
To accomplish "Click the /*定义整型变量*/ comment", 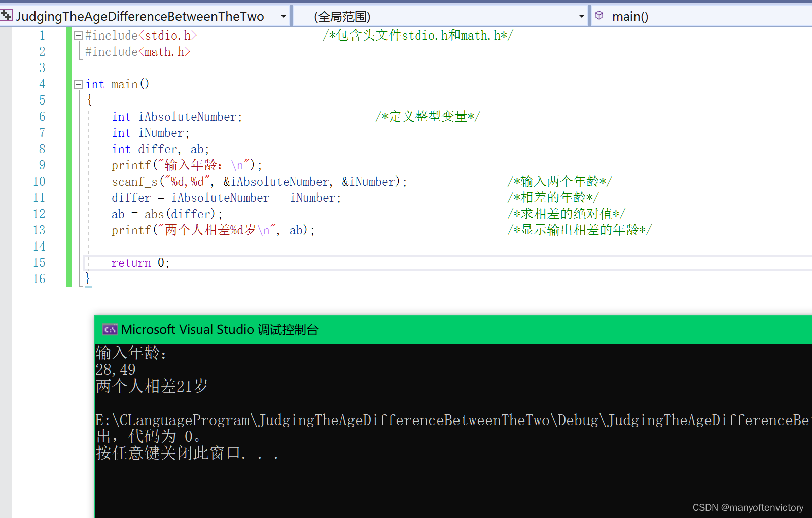I will [428, 117].
